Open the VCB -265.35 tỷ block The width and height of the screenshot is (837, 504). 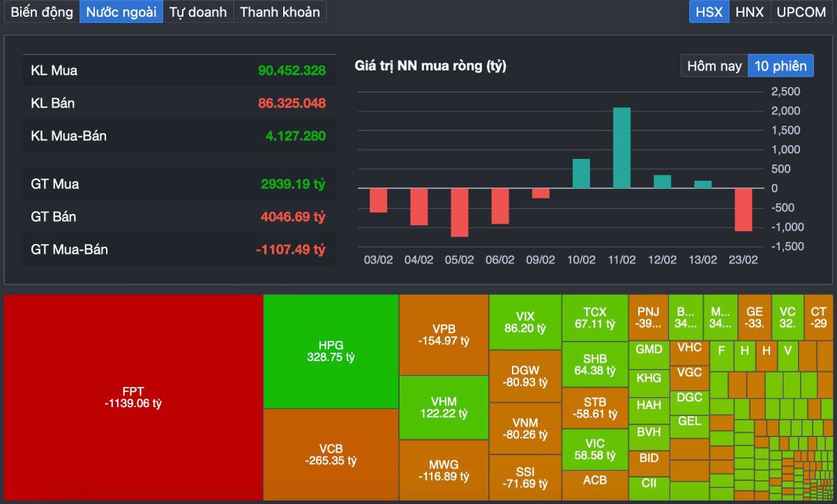[x=331, y=454]
